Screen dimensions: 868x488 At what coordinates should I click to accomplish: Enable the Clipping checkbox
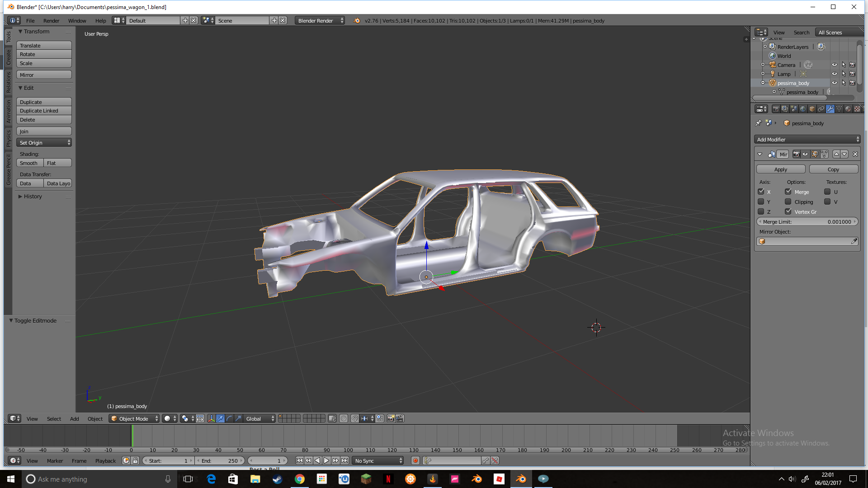pos(788,202)
